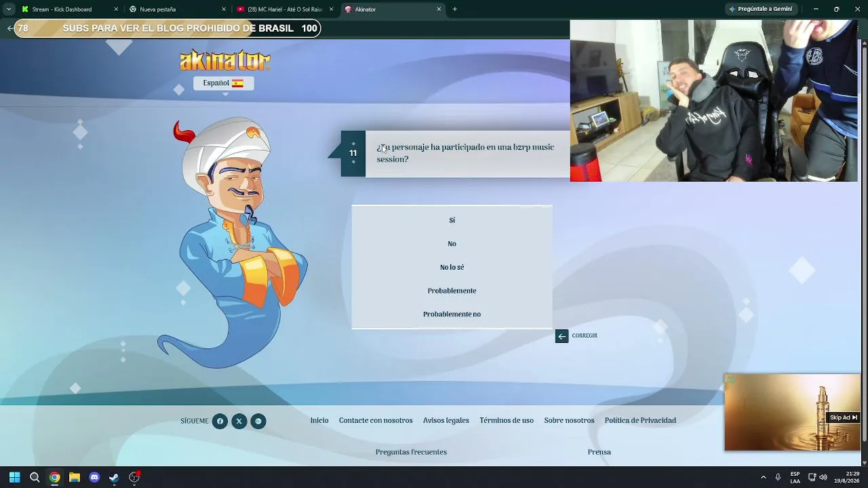Open the Prensa footer link
This screenshot has height=488, width=868.
pyautogui.click(x=599, y=452)
